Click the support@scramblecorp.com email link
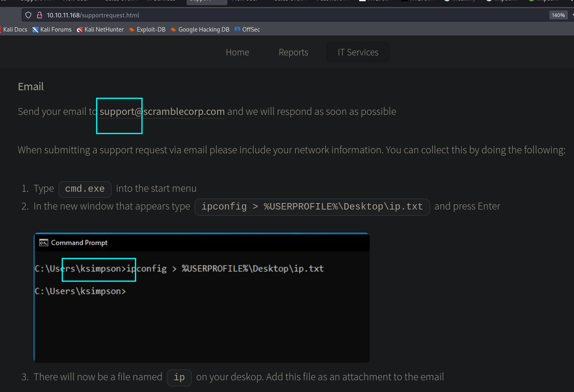Screen dimensions: 574x392 click(162, 112)
